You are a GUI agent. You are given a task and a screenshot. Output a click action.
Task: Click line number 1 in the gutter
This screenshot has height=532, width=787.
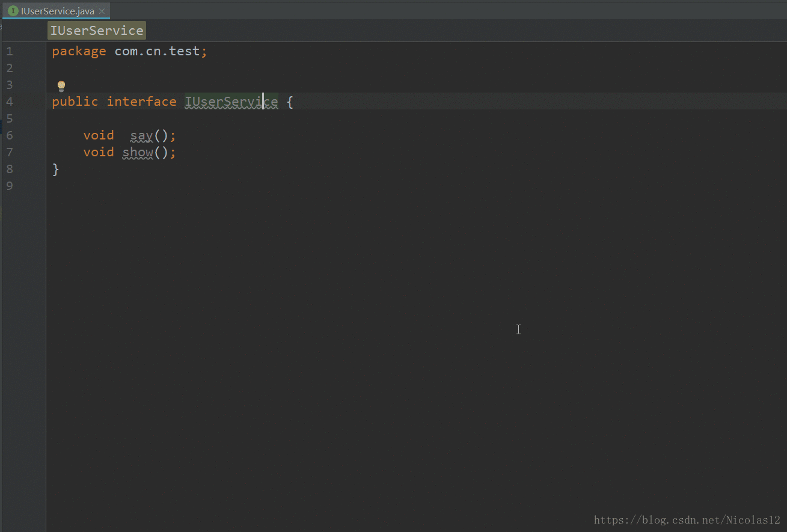click(10, 52)
